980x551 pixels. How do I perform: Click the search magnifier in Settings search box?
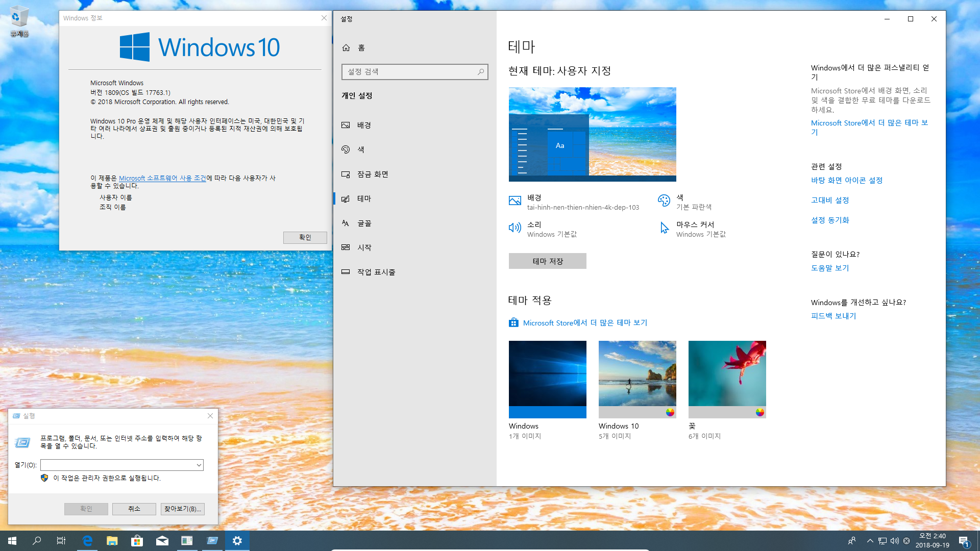pos(480,72)
